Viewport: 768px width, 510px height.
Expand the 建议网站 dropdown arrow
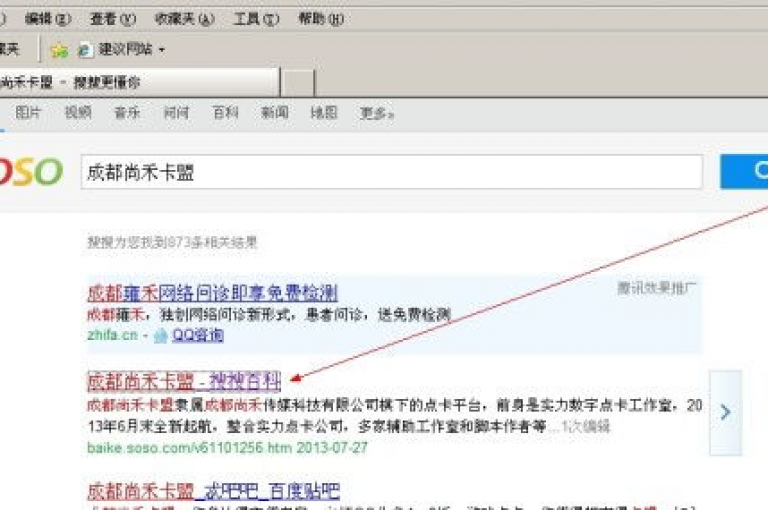[162, 49]
